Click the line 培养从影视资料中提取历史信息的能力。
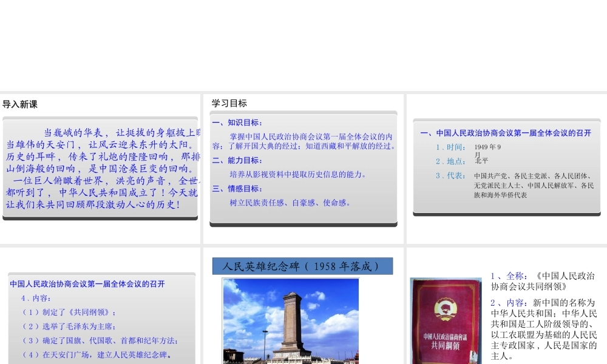607x364 pixels. click(297, 175)
